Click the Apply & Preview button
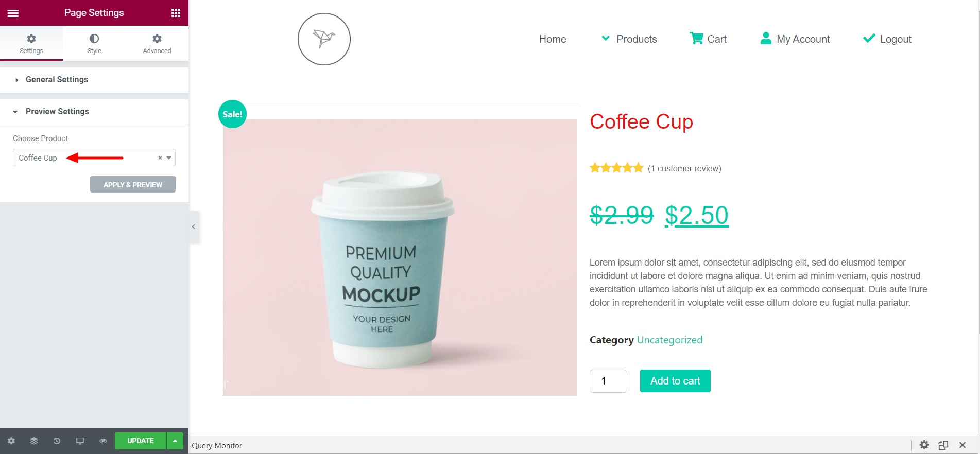This screenshot has height=454, width=980. 132,184
